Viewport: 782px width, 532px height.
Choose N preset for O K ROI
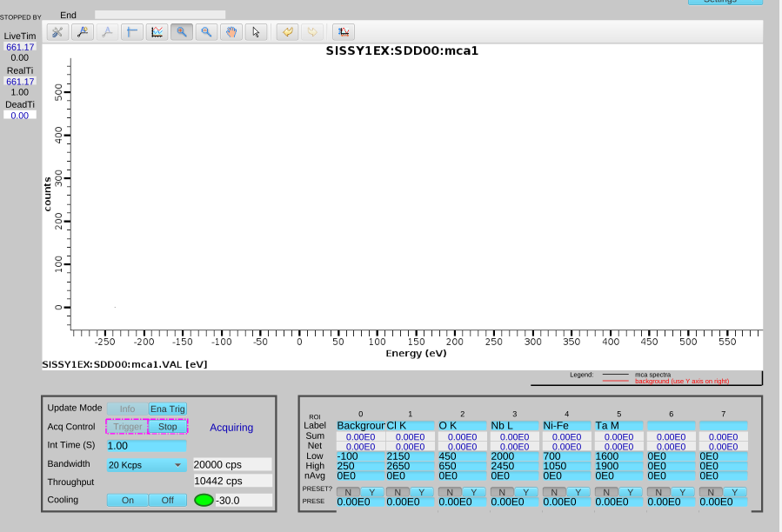450,492
